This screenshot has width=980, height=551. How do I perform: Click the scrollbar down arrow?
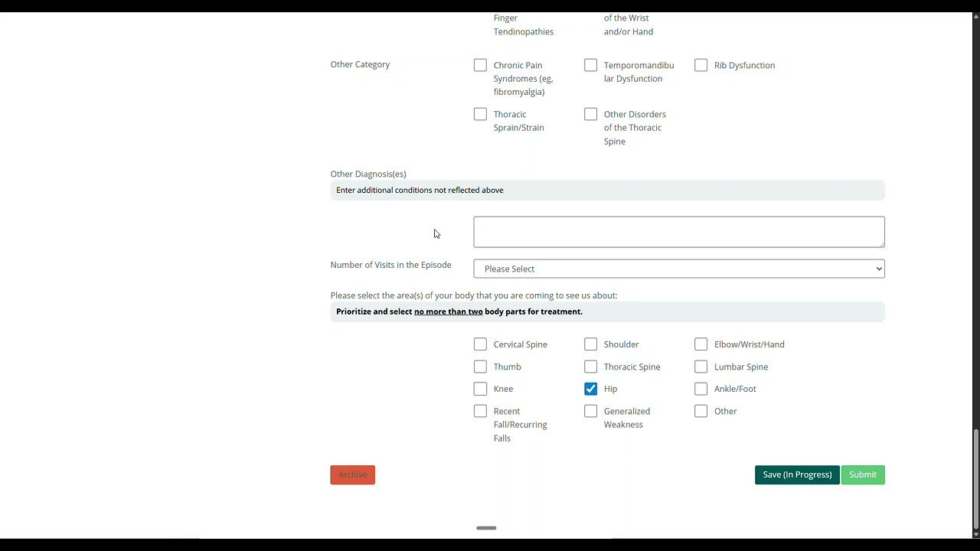coord(975,534)
